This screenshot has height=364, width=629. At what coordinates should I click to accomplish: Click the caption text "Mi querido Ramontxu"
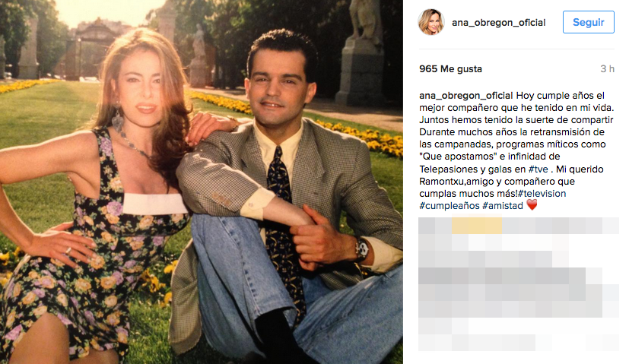point(511,176)
